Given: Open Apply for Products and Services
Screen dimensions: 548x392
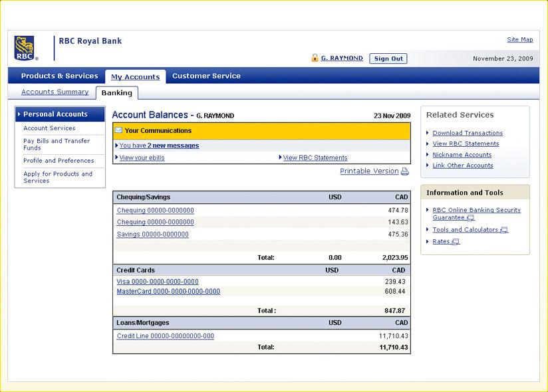Looking at the screenshot, I should pyautogui.click(x=58, y=177).
